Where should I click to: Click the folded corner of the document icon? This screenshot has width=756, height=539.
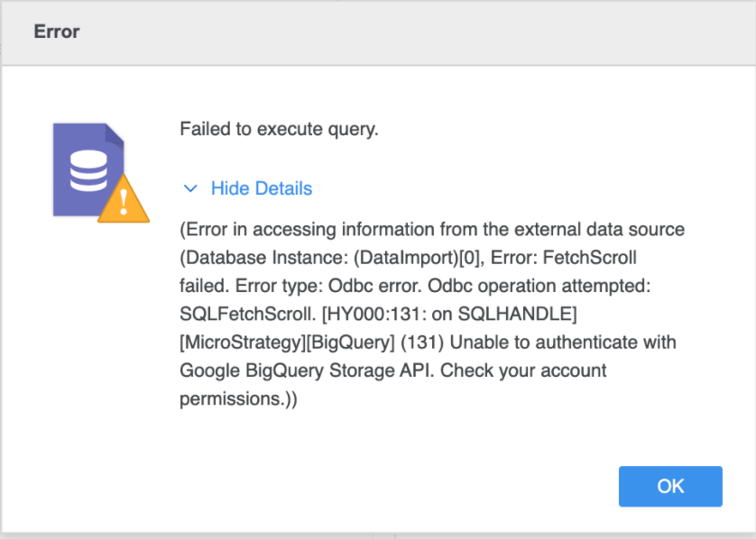pos(112,132)
